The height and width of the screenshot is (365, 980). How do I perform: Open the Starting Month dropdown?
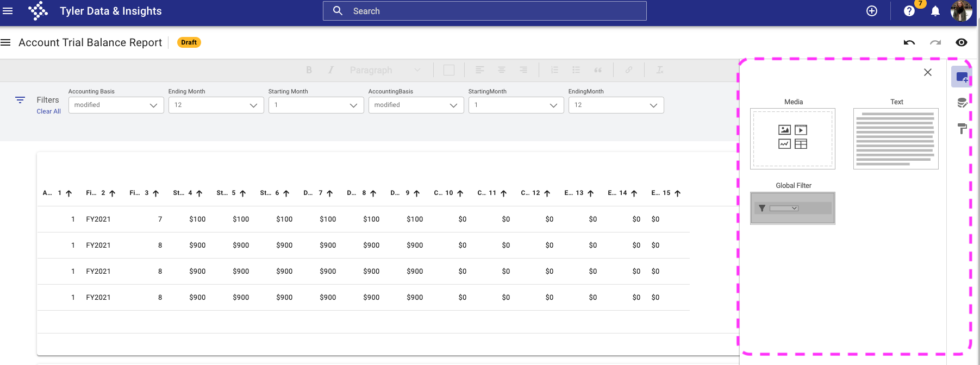click(x=316, y=105)
